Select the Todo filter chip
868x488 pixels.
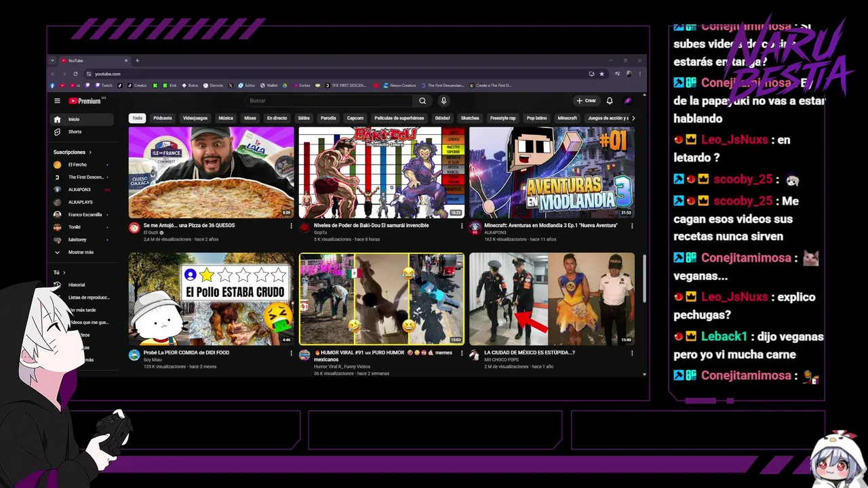(138, 118)
